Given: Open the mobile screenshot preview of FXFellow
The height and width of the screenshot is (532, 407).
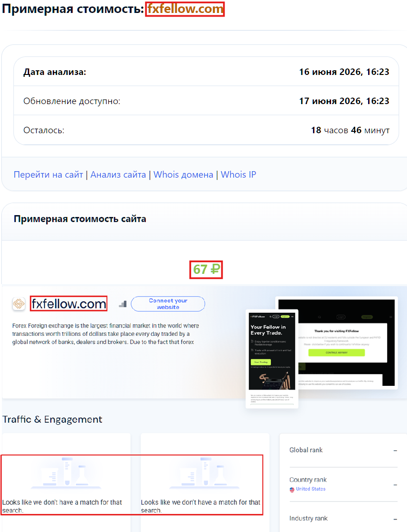Looking at the screenshot, I should coord(272,359).
